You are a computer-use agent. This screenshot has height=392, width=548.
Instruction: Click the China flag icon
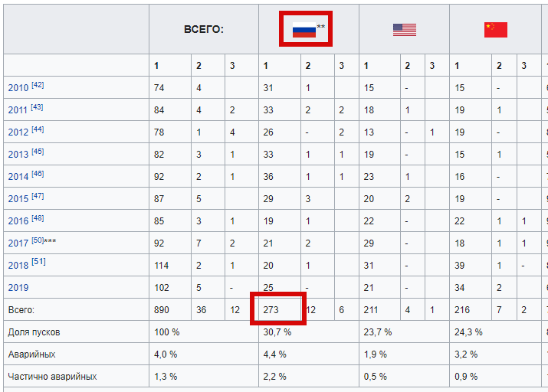496,30
